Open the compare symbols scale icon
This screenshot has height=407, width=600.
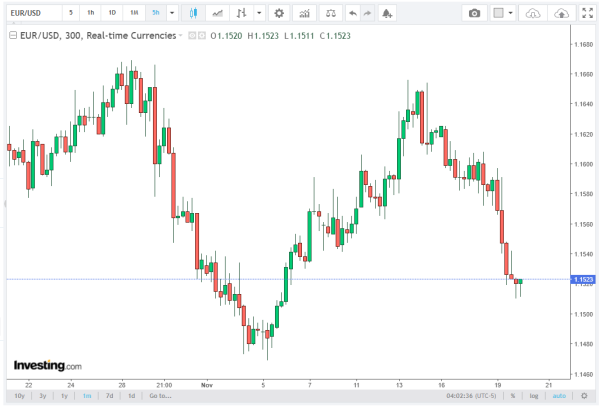(x=330, y=13)
